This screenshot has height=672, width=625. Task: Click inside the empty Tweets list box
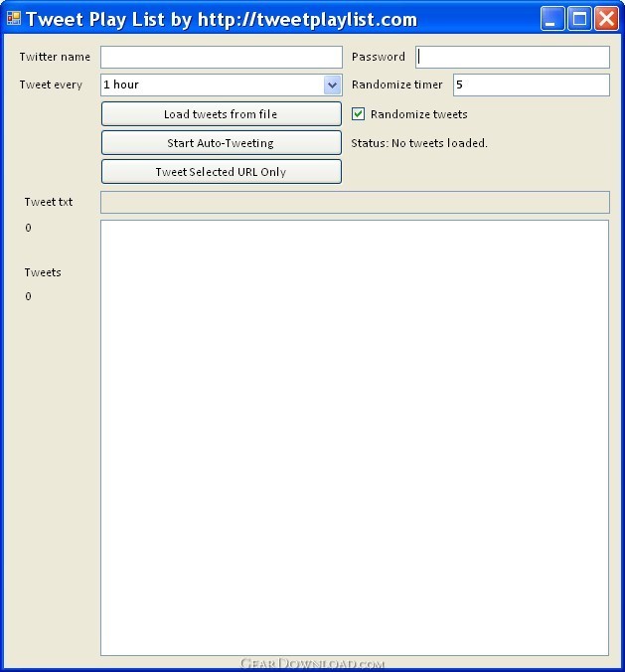pos(355,437)
